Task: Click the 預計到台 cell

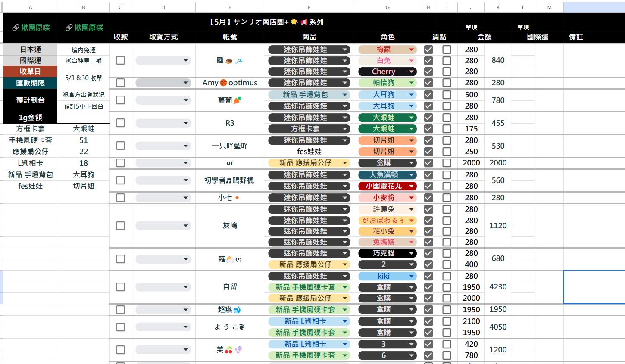Action: [30, 100]
